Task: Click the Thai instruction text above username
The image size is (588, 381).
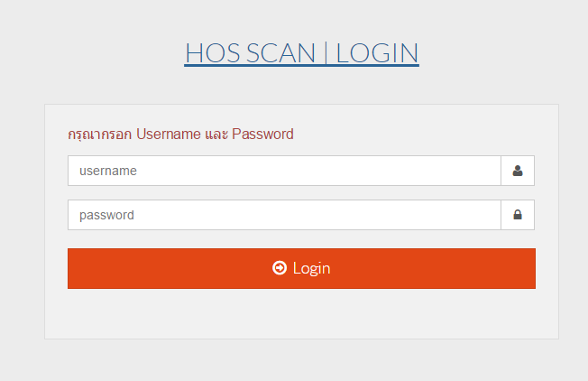Action: coord(100,135)
